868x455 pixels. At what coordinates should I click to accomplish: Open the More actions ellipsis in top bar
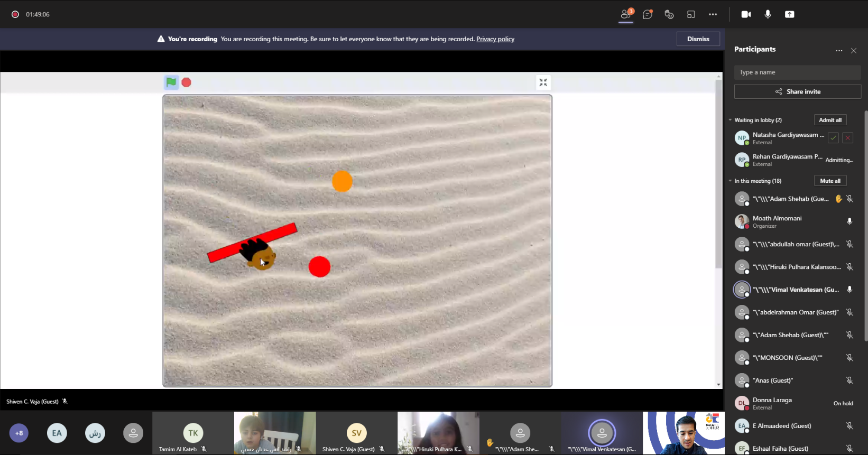coord(713,14)
